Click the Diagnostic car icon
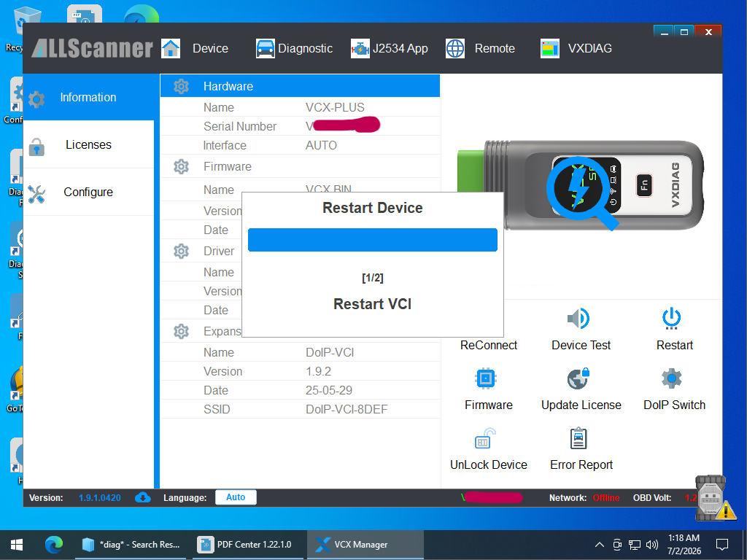 (x=265, y=49)
